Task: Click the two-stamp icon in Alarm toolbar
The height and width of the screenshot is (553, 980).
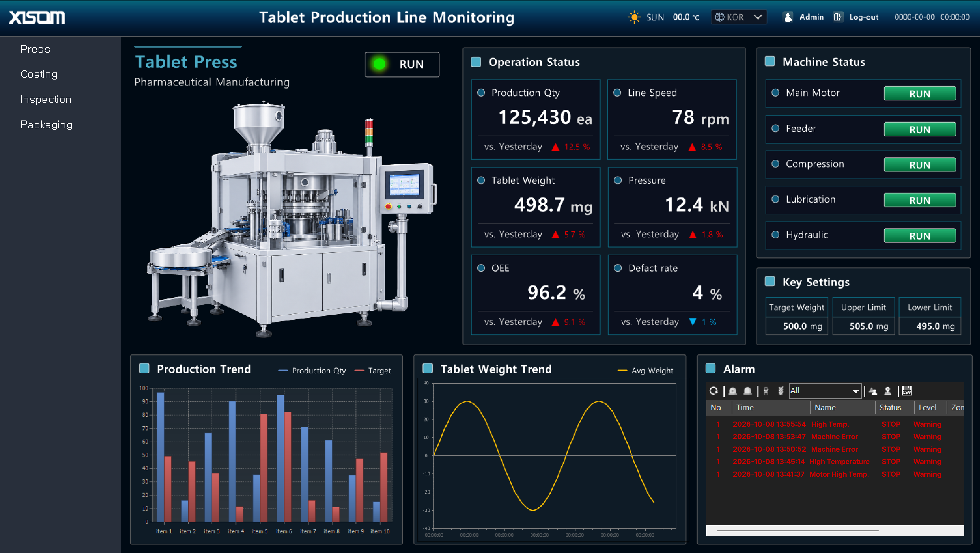Action: [x=873, y=391]
